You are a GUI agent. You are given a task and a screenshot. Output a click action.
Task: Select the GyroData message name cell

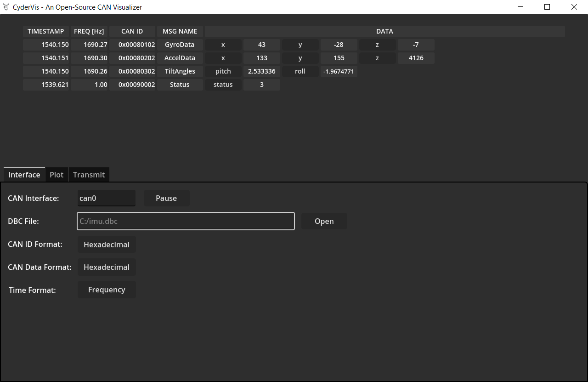[180, 45]
